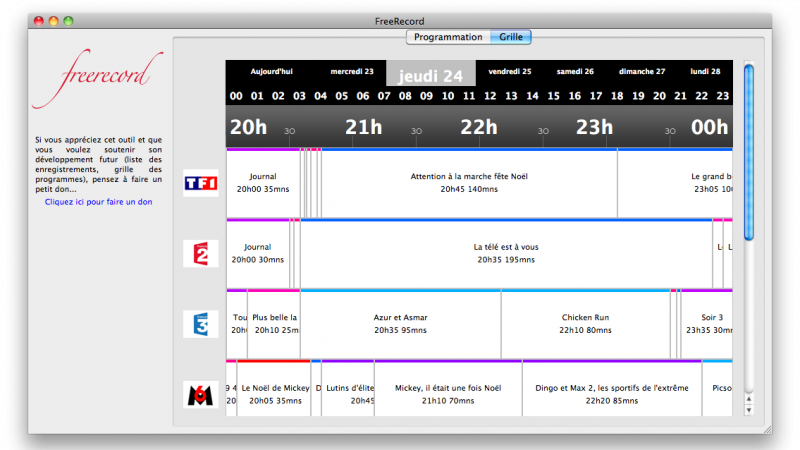Image resolution: width=800 pixels, height=450 pixels.
Task: Switch to the Grille tab
Action: point(511,37)
